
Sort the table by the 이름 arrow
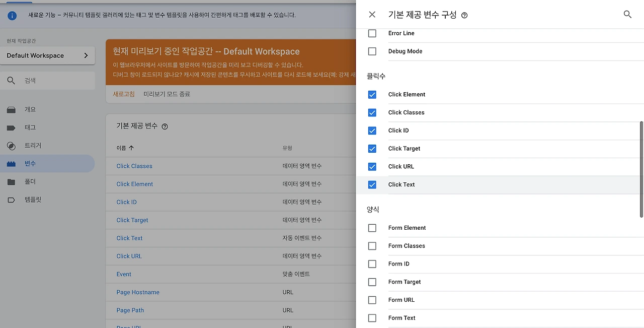(x=131, y=148)
